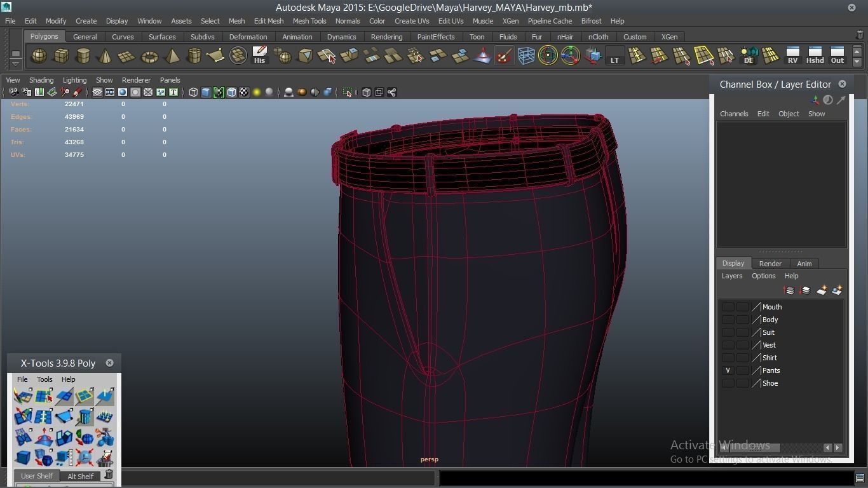
Task: Open the Options menu in Layer Editor
Action: (764, 276)
